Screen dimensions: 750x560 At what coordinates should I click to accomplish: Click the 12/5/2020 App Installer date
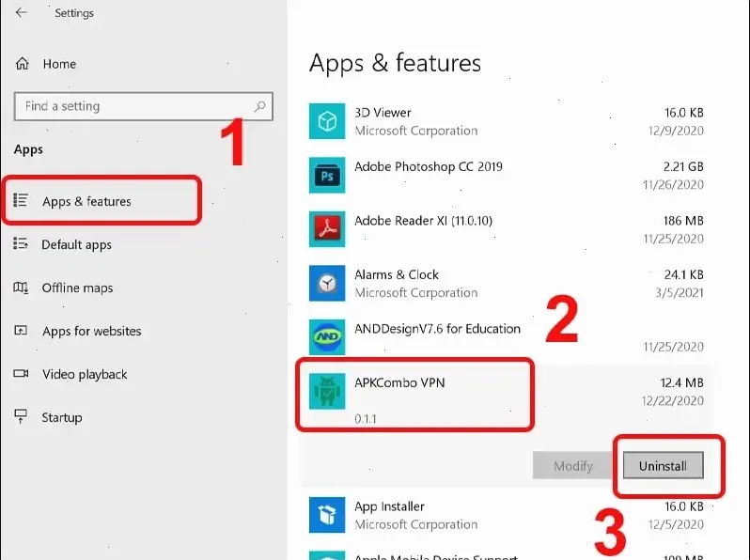[676, 524]
